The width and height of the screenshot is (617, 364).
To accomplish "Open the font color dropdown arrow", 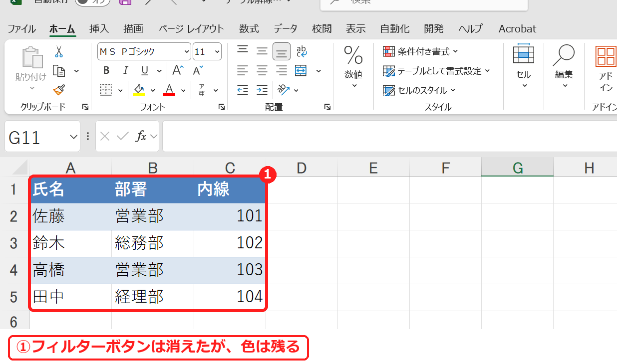I will (183, 90).
